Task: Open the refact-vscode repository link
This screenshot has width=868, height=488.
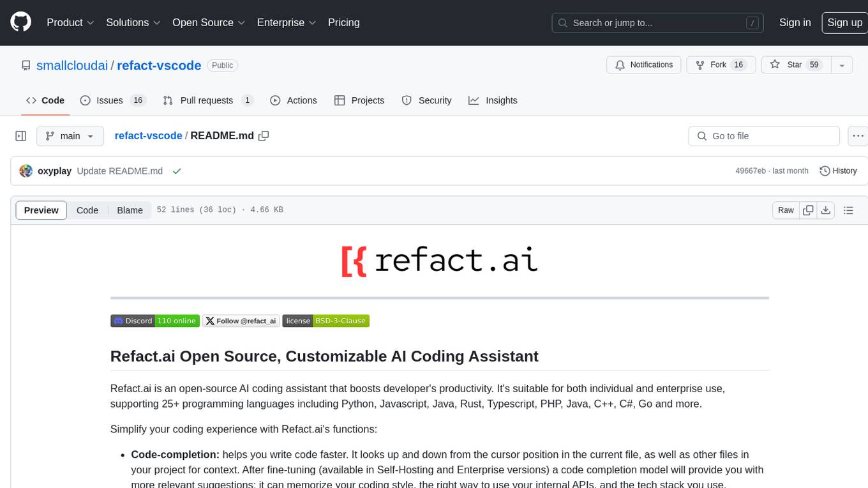Action: click(x=159, y=65)
